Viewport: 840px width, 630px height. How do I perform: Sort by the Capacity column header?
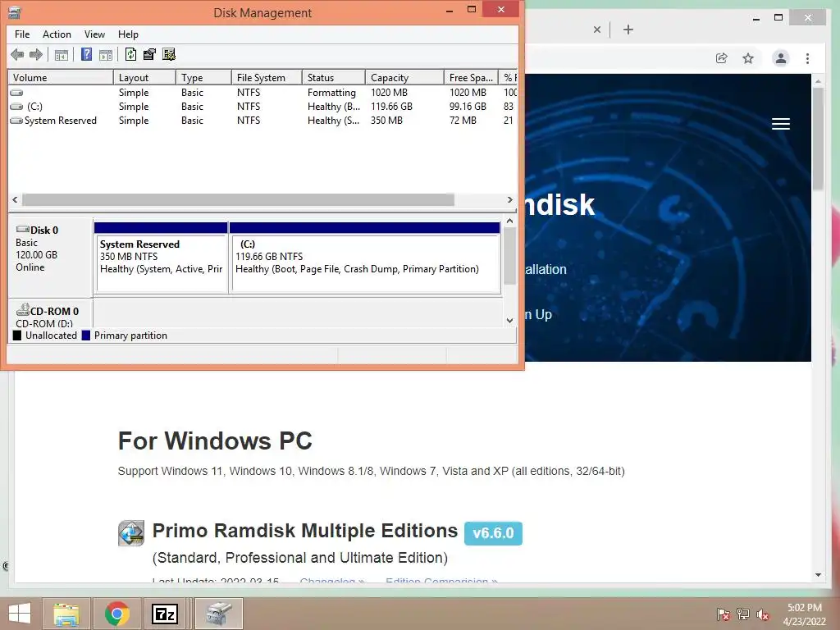[404, 78]
